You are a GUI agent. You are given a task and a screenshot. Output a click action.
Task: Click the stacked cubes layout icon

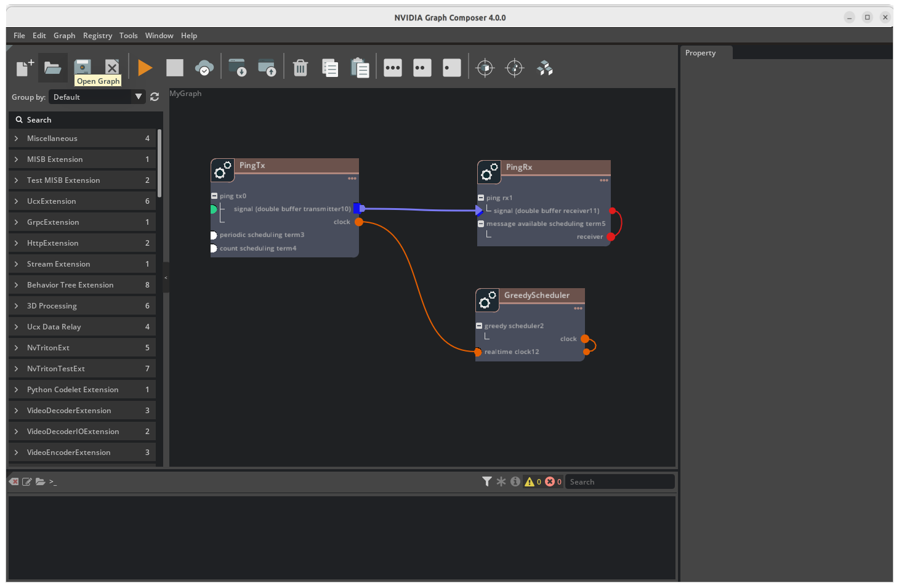tap(545, 68)
